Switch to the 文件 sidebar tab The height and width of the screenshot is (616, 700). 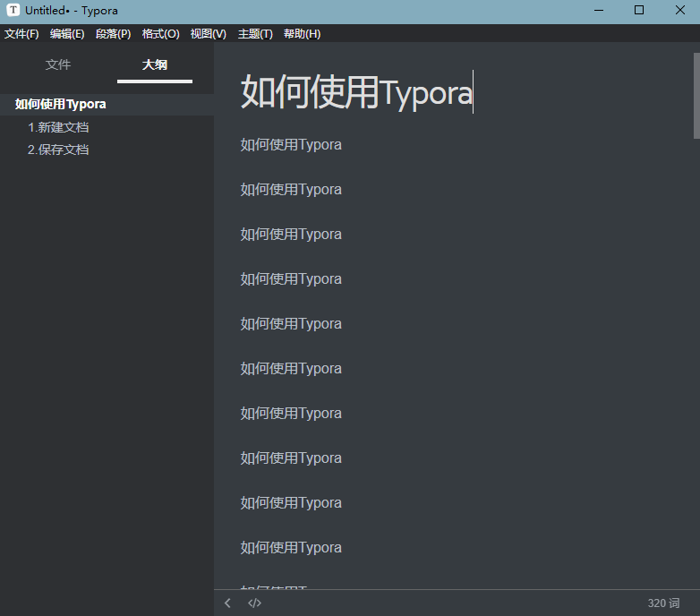[58, 64]
